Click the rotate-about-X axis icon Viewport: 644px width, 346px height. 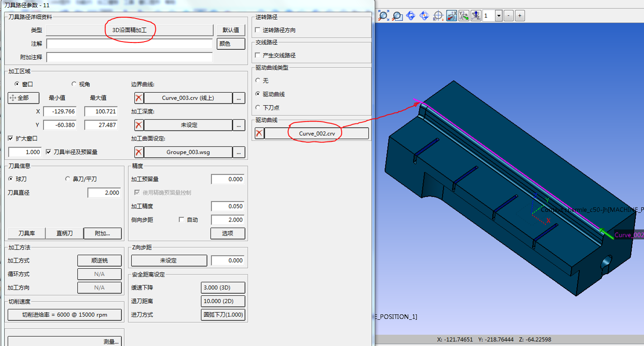(452, 16)
